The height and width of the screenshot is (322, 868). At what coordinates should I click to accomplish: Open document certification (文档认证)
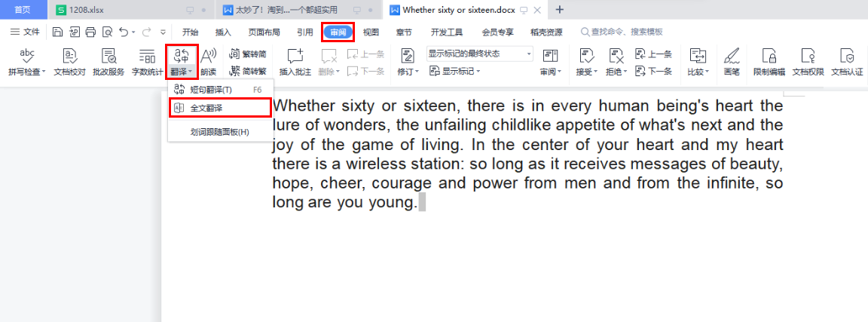[847, 62]
